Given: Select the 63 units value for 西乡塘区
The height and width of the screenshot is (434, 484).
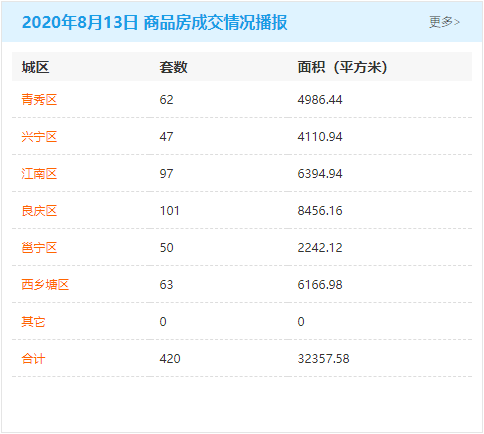Looking at the screenshot, I should click(x=166, y=285).
